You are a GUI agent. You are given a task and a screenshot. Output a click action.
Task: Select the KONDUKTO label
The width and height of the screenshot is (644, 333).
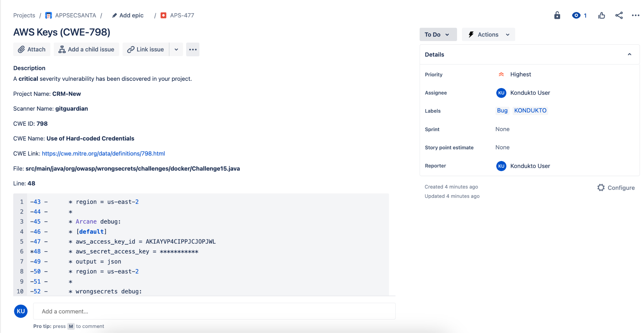(x=530, y=110)
